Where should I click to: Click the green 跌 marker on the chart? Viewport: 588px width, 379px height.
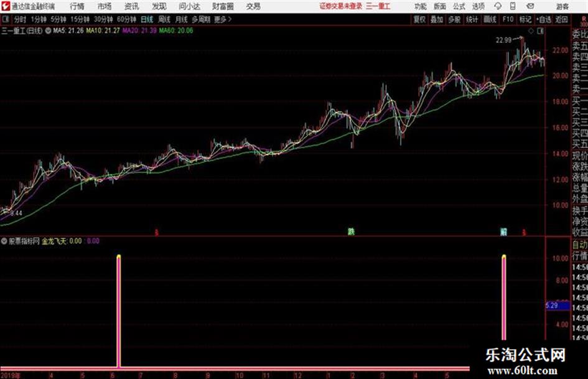tap(351, 232)
